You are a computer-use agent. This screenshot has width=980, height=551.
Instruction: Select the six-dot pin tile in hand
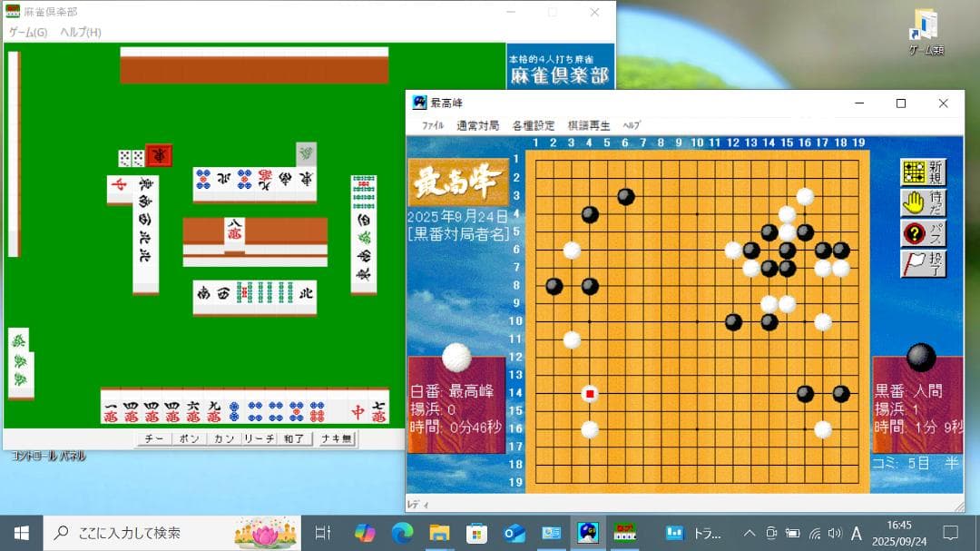pos(317,407)
